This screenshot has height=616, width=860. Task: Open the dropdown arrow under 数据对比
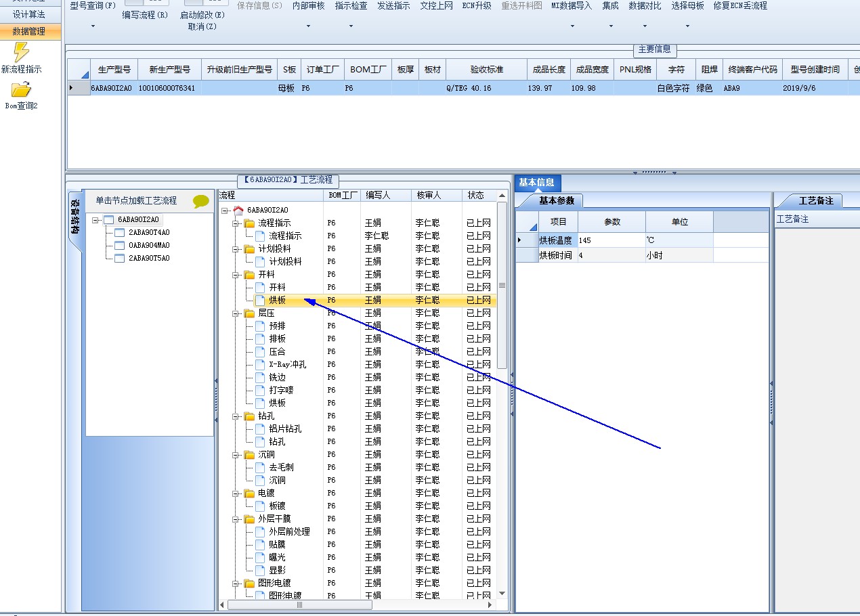645,26
